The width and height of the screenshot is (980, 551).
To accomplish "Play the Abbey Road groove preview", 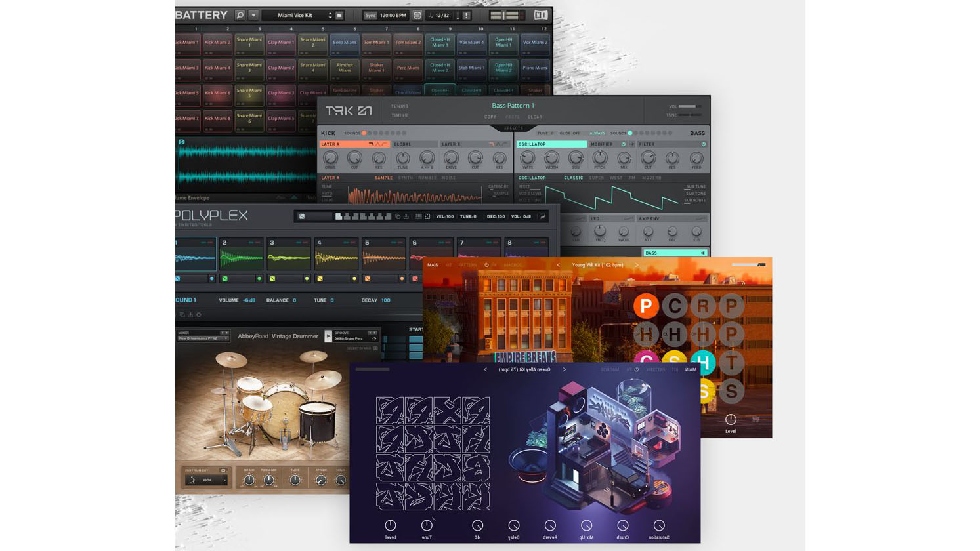I will (328, 336).
